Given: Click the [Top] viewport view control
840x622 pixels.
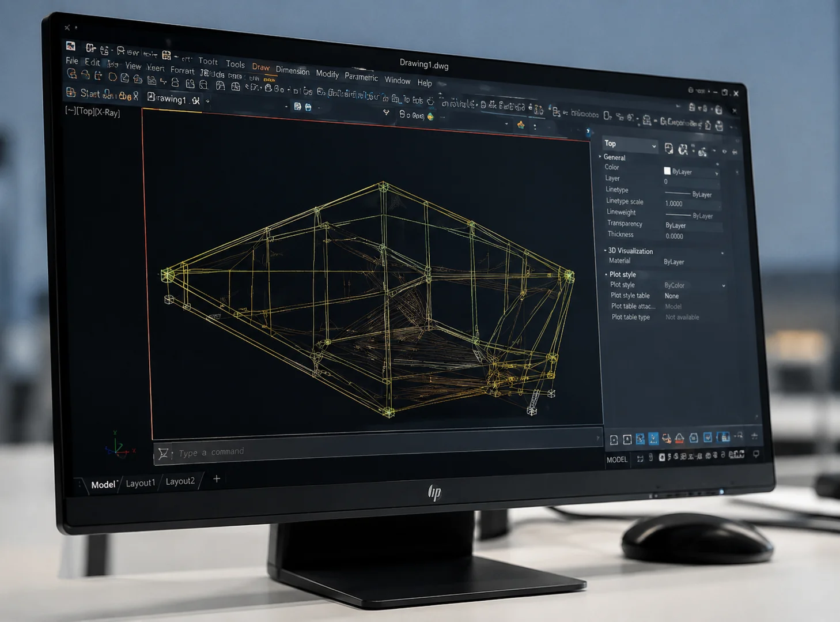Looking at the screenshot, I should pos(85,111).
